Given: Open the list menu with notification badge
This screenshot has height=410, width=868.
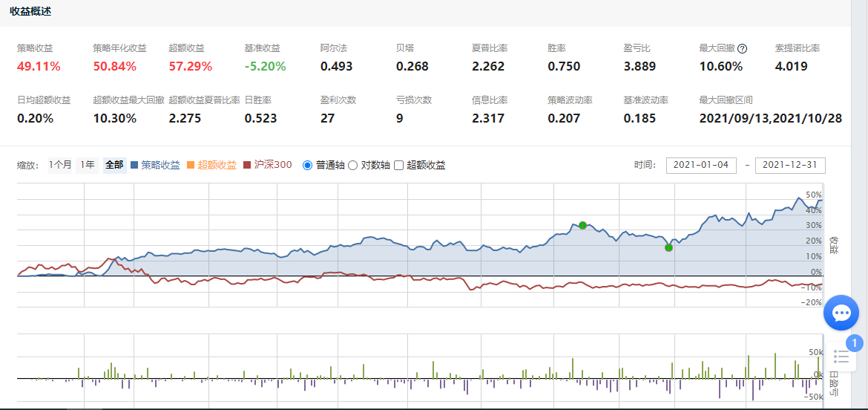Looking at the screenshot, I should 841,357.
